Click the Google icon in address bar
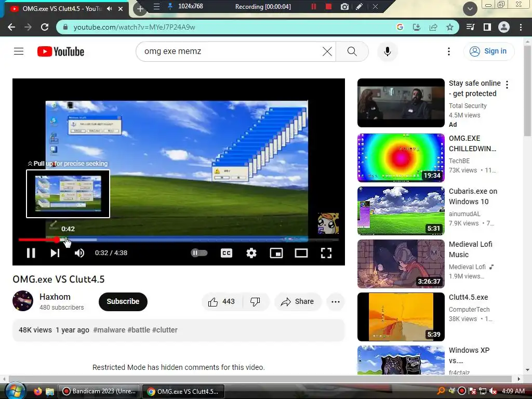532x399 pixels. (x=400, y=27)
